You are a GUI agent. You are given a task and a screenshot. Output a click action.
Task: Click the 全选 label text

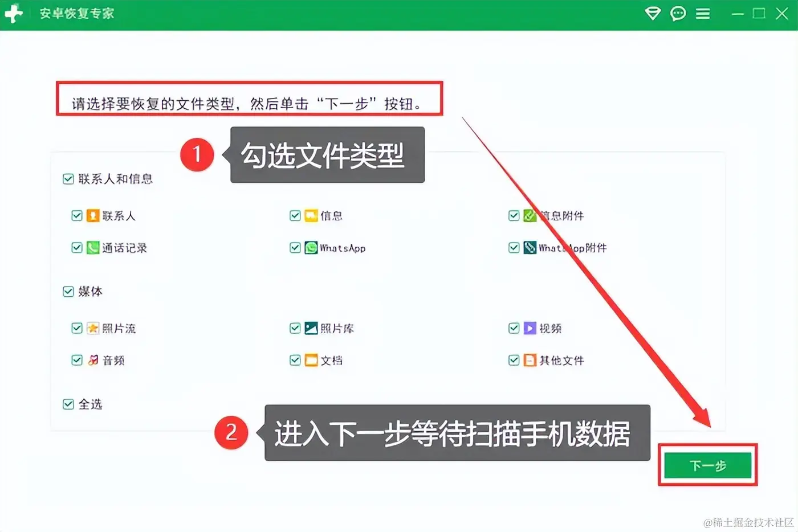[90, 404]
